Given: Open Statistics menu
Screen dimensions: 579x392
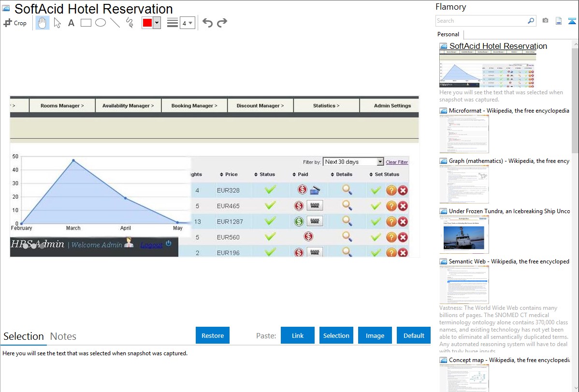Looking at the screenshot, I should 326,106.
